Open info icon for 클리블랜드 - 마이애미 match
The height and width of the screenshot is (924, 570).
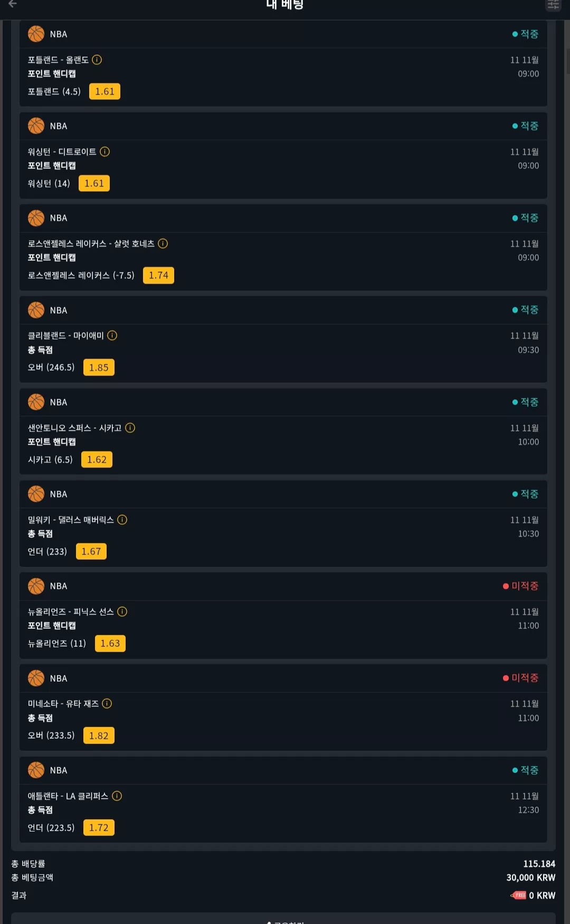[x=112, y=335]
